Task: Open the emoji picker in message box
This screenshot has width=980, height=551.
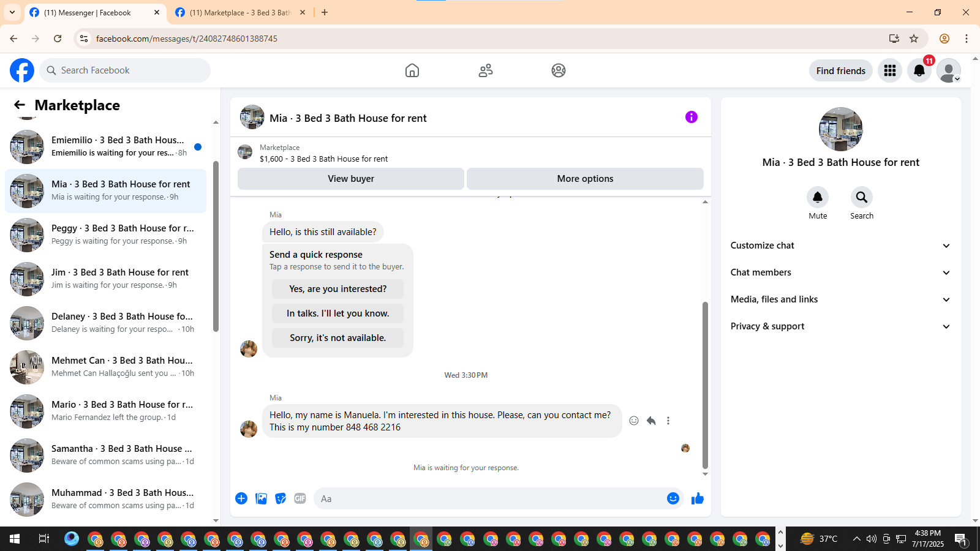Action: point(673,498)
